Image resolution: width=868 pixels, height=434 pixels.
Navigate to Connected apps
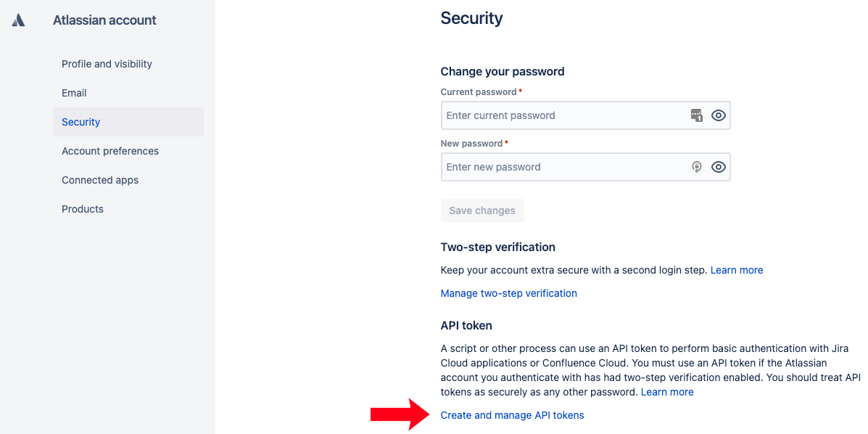tap(100, 180)
